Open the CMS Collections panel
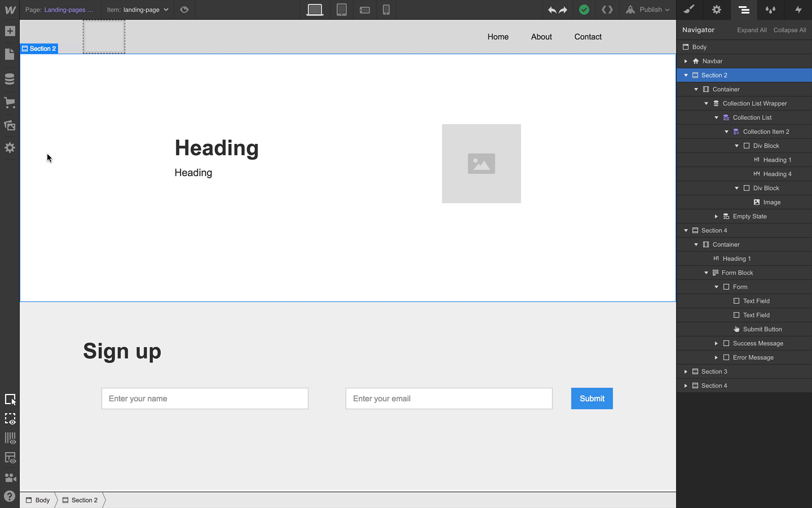812x508 pixels. [10, 79]
